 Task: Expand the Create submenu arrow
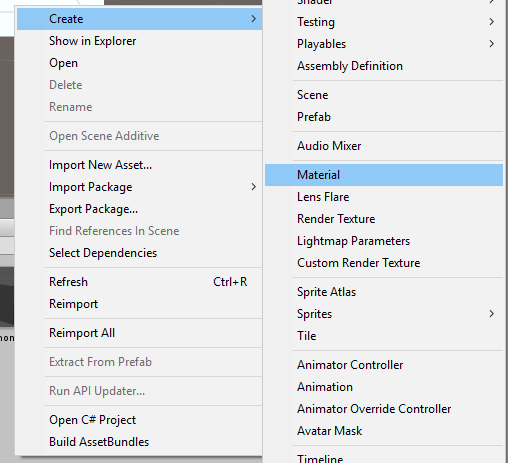(x=253, y=19)
